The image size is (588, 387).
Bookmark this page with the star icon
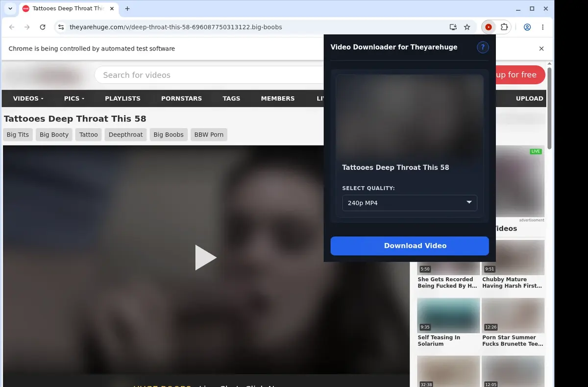(x=467, y=27)
